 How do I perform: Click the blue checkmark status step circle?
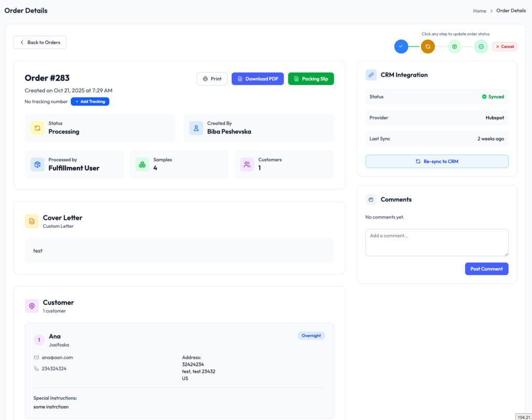click(401, 47)
